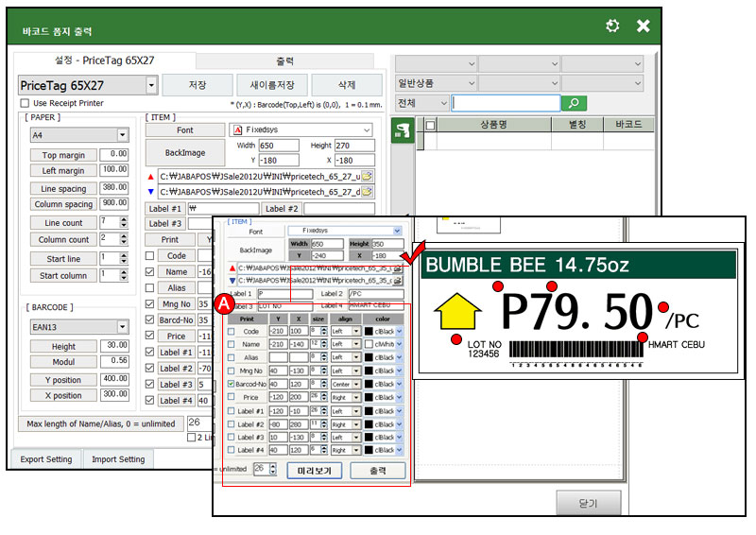Viewport: 756px width, 535px height.
Task: Browse folder for pricetech_65_27_d path
Action: click(x=367, y=192)
